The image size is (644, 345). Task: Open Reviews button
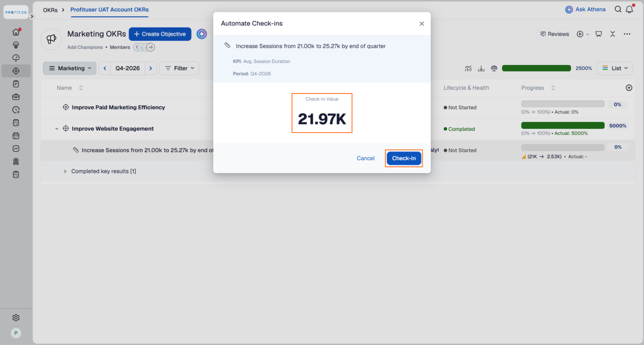554,34
